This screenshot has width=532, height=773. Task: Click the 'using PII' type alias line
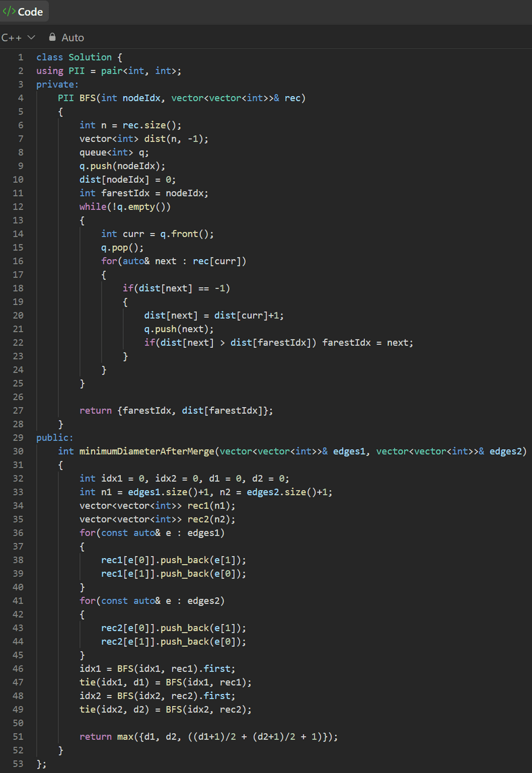point(109,71)
